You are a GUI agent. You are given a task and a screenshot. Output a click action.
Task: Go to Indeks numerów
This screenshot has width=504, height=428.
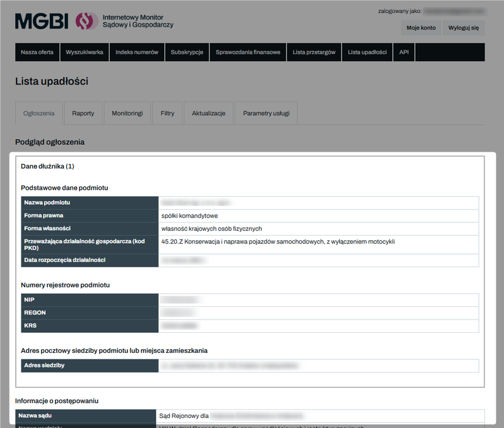point(137,52)
